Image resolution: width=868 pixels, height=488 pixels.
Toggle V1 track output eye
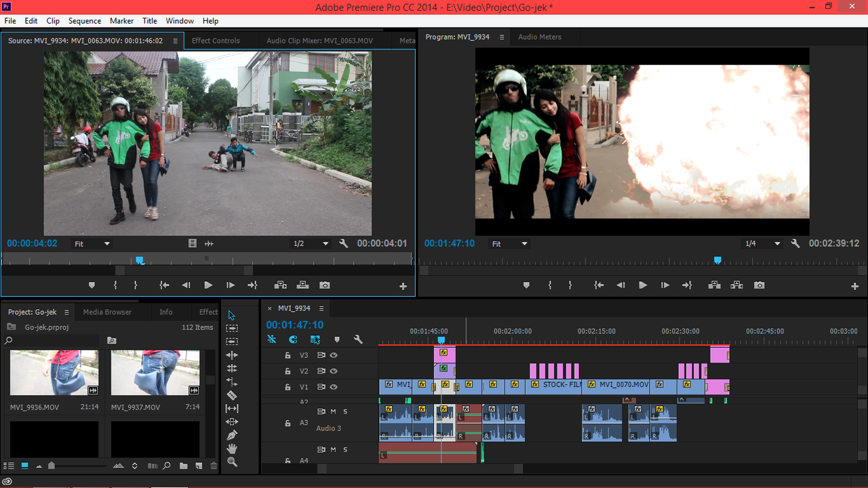pyautogui.click(x=334, y=387)
